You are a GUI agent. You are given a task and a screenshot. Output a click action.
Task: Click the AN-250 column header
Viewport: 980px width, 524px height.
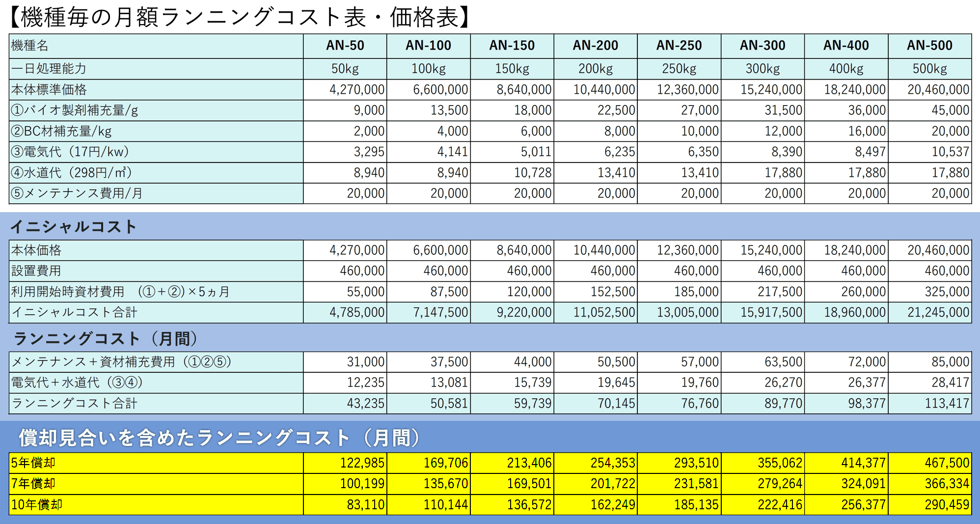[x=679, y=46]
